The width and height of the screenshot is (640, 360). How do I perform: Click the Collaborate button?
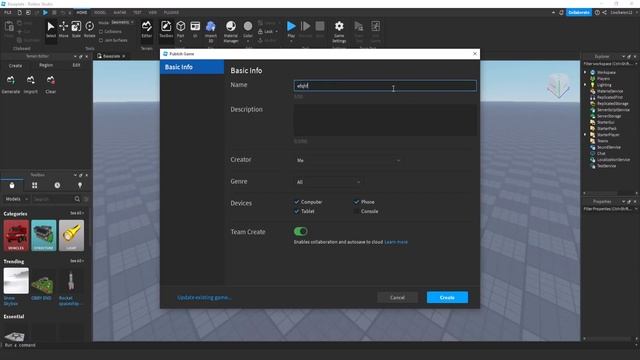click(x=579, y=13)
